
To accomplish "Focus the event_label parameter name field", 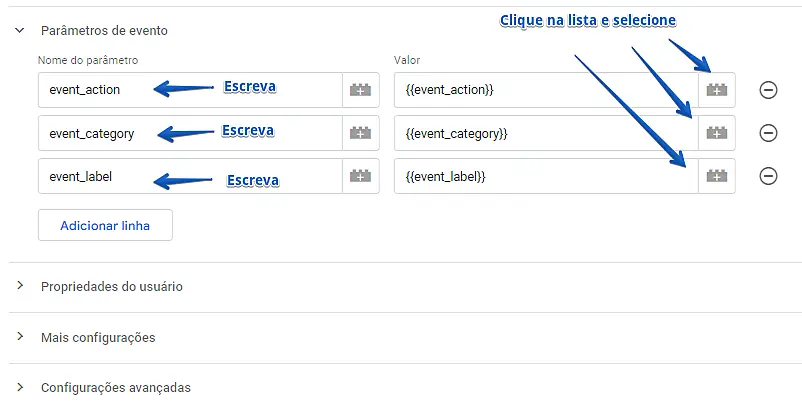I will click(190, 176).
